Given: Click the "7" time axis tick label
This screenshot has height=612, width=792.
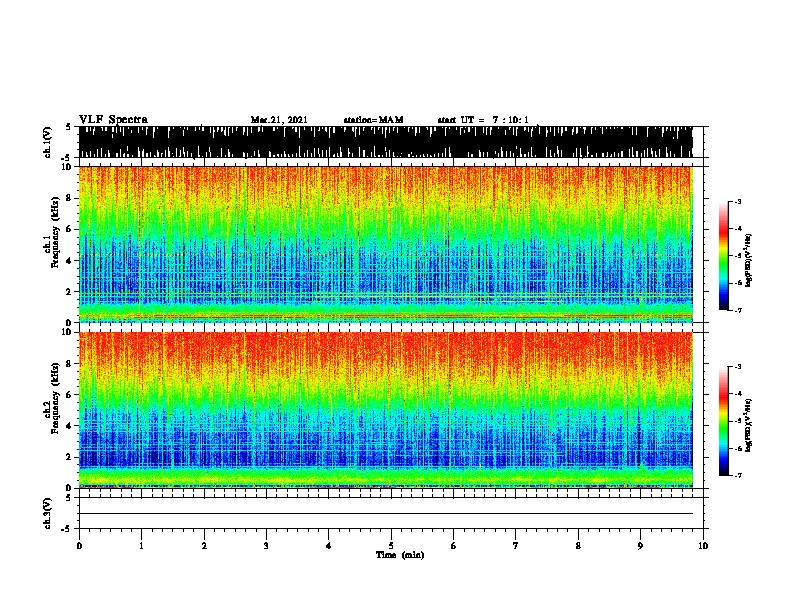Looking at the screenshot, I should tap(516, 546).
